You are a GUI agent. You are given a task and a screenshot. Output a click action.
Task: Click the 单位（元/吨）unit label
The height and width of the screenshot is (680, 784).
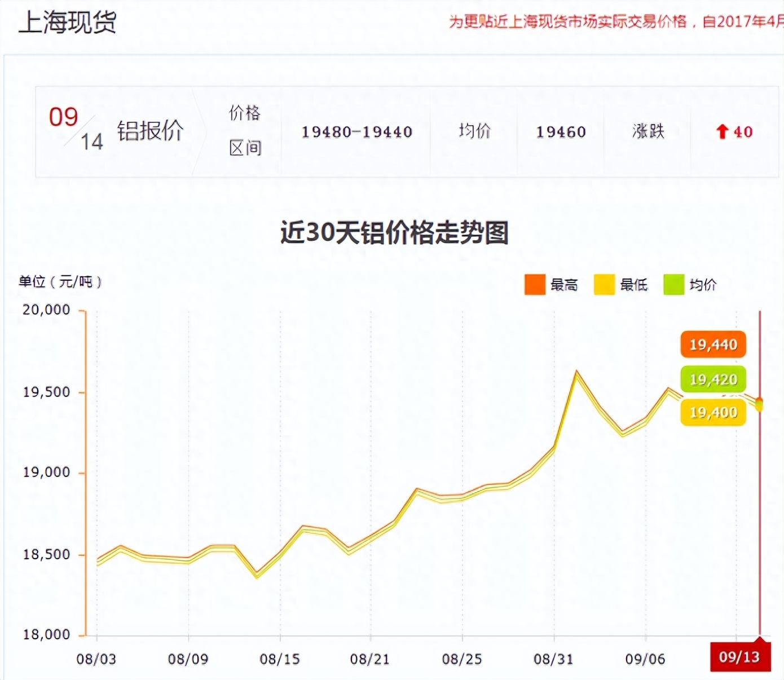(60, 282)
